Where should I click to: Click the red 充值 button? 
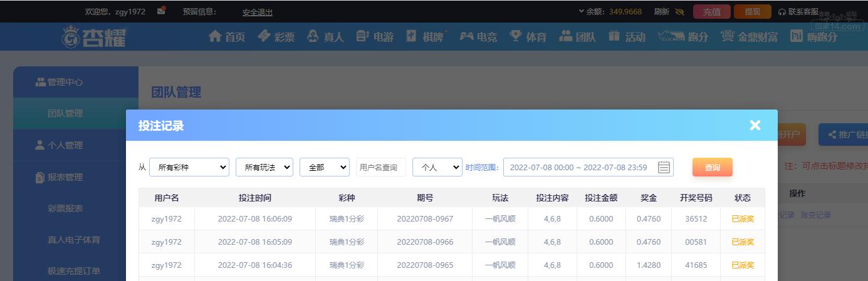pos(712,12)
